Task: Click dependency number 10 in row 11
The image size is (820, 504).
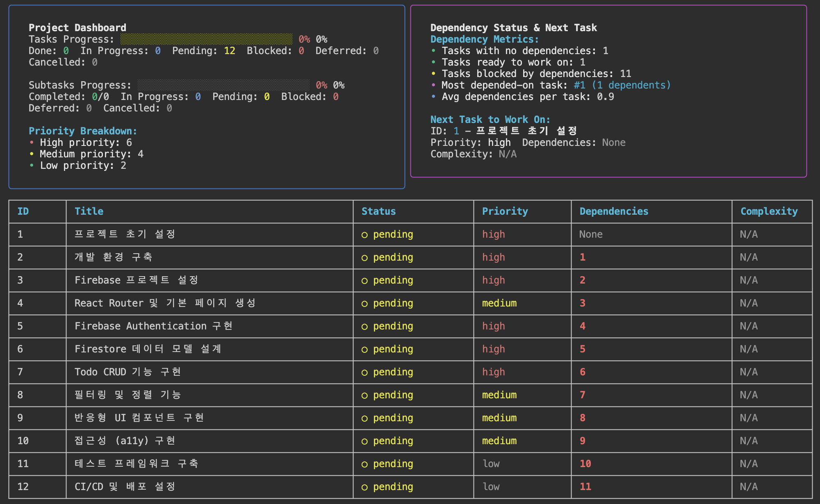Action: [x=585, y=464]
